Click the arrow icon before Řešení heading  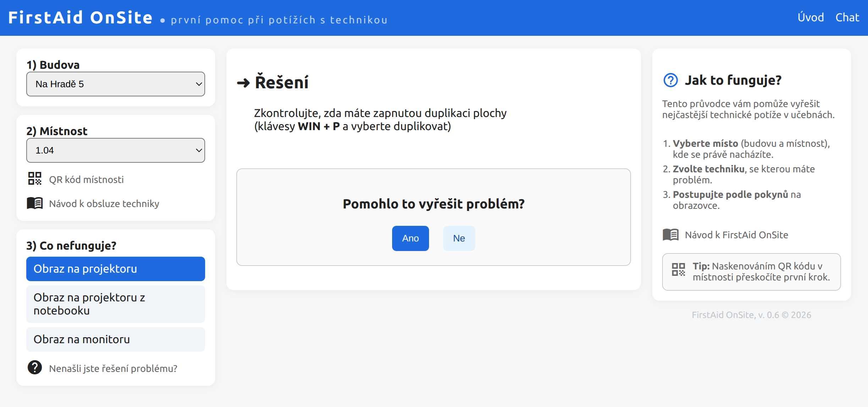coord(243,83)
